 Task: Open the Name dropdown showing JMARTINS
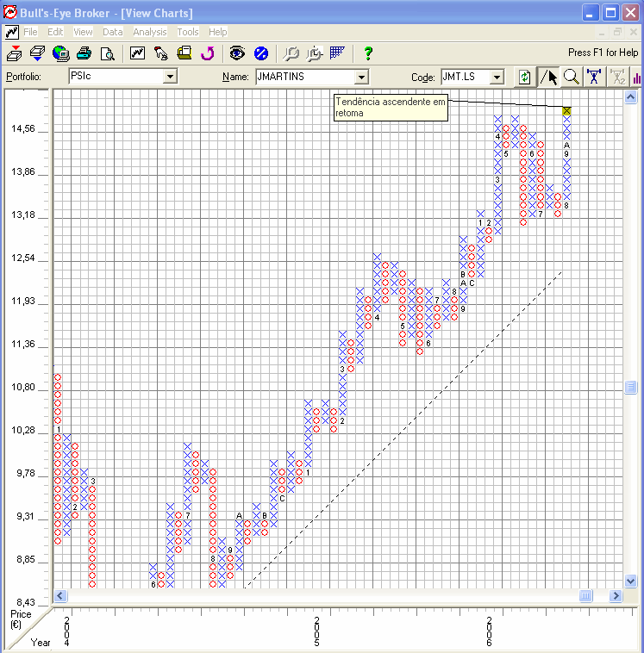coord(361,77)
